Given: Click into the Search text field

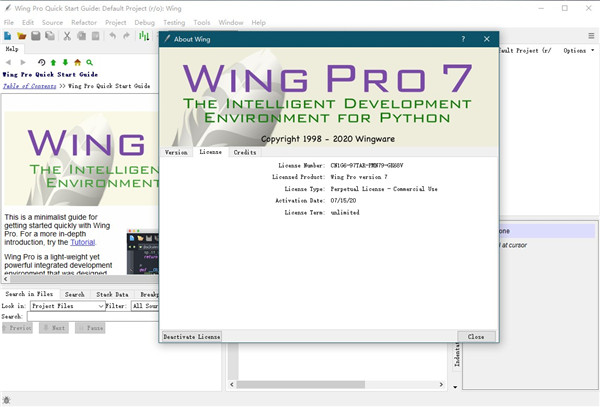Looking at the screenshot, I should click(93, 317).
